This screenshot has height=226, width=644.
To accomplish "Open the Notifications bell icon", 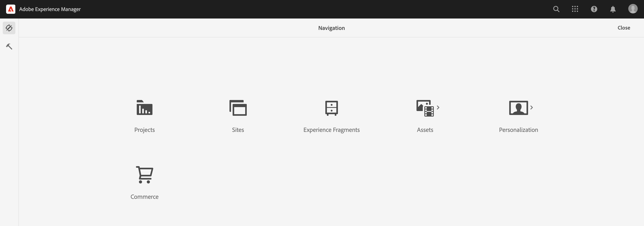I will 613,9.
